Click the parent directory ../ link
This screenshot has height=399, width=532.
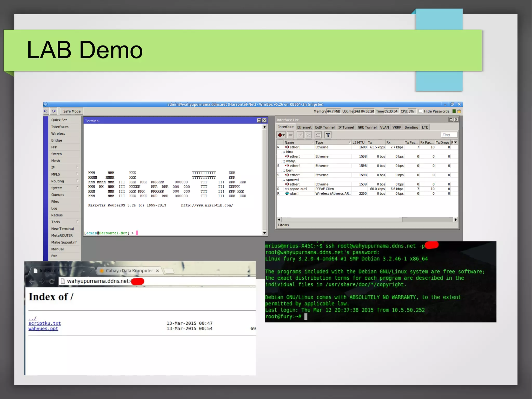point(32,318)
